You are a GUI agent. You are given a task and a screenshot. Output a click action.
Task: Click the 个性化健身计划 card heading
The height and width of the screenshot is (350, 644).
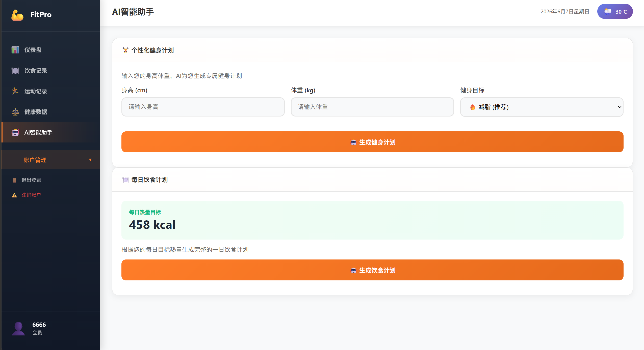click(x=152, y=50)
